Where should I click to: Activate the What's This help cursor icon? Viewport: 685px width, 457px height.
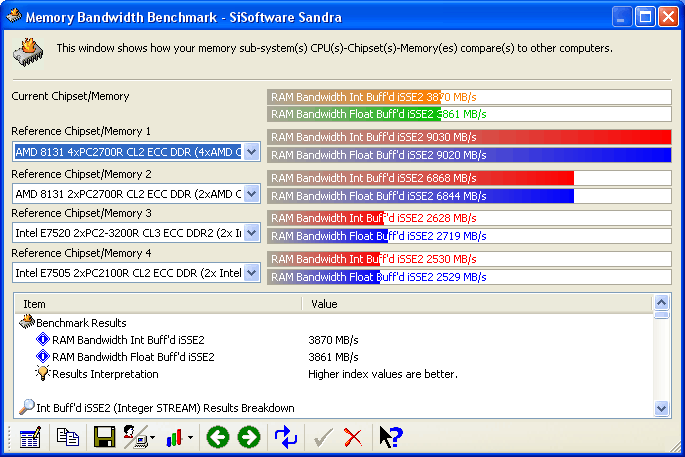coord(391,437)
